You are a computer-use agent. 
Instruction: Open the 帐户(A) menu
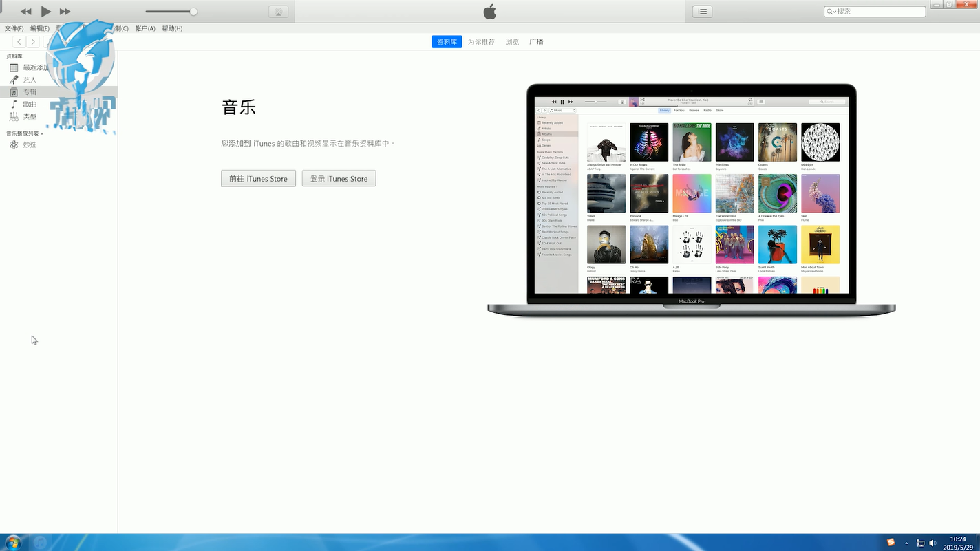pyautogui.click(x=145, y=28)
